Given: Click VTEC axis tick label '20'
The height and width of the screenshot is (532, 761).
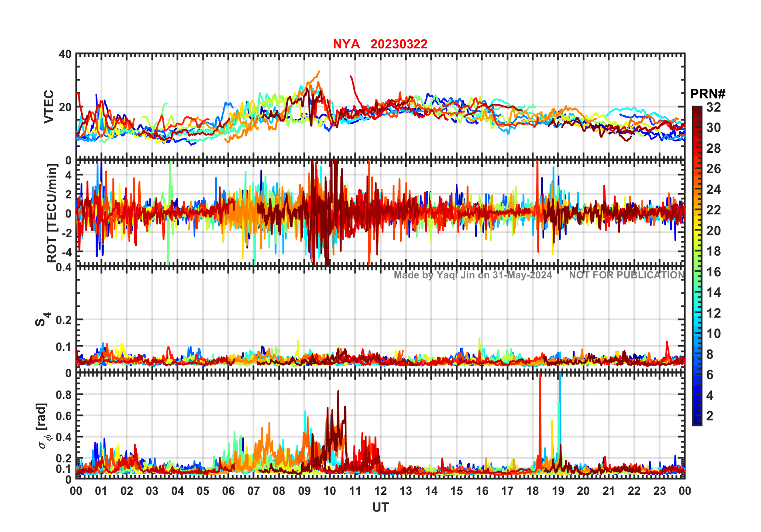Looking at the screenshot, I should [65, 107].
